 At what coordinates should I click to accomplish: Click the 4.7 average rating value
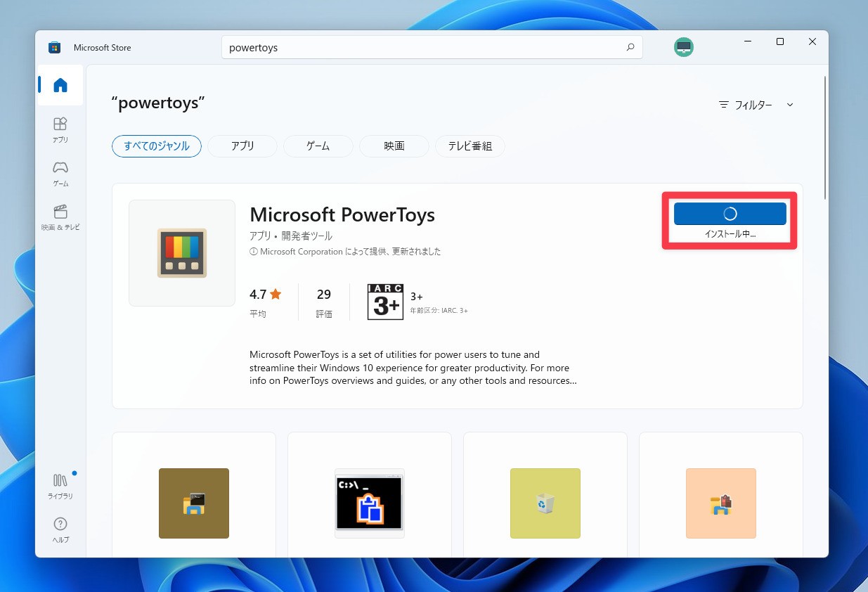[258, 294]
